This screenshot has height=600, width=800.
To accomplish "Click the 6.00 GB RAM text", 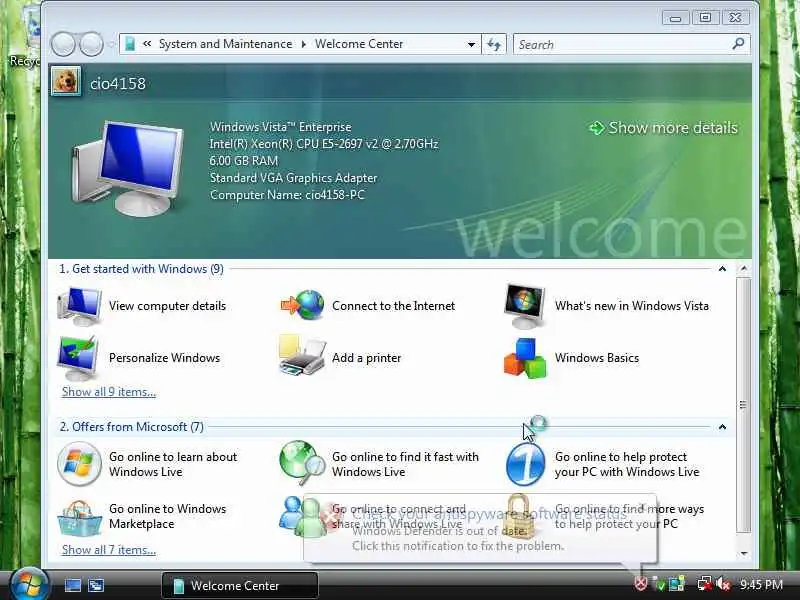I will [244, 161].
